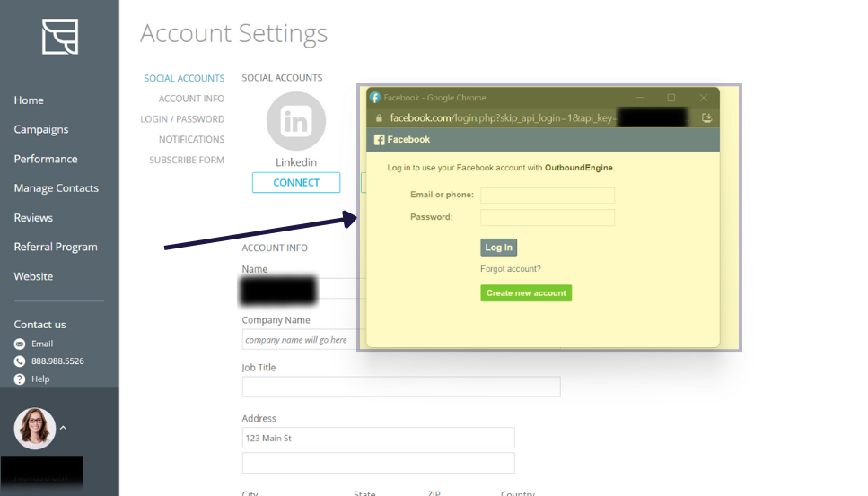868x496 pixels.
Task: Open Manage Contacts in the sidebar
Action: 57,188
